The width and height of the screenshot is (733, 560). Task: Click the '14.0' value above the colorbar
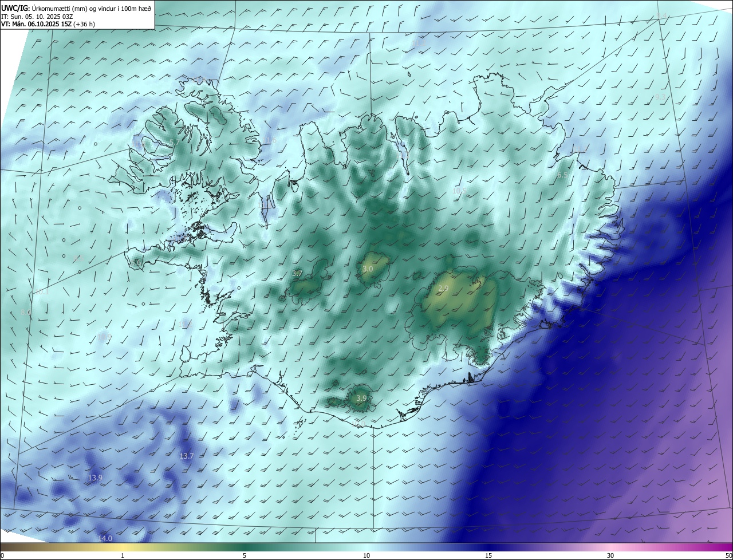pos(105,538)
